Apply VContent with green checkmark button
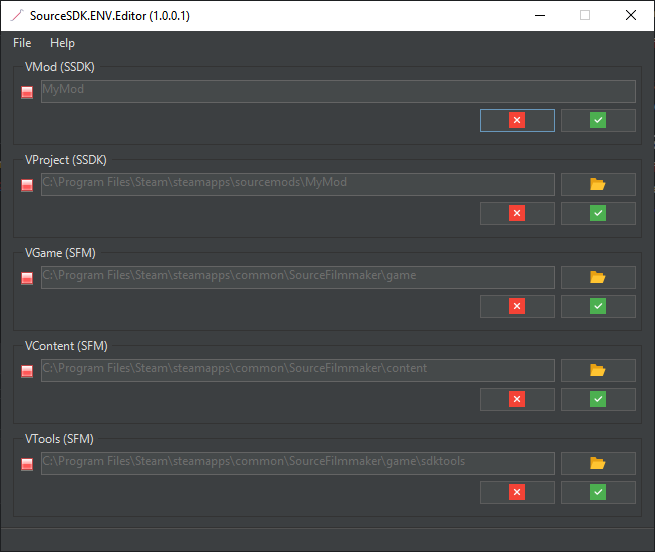Image resolution: width=655 pixels, height=552 pixels. [x=598, y=399]
